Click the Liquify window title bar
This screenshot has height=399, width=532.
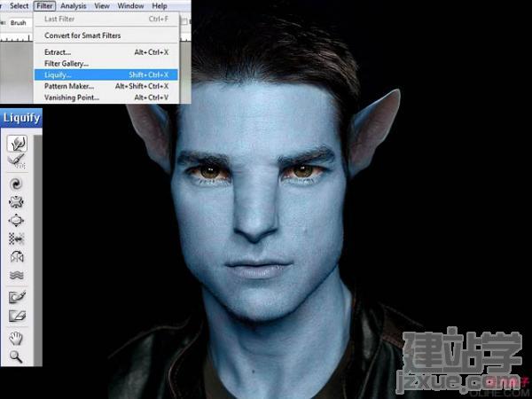pos(21,118)
